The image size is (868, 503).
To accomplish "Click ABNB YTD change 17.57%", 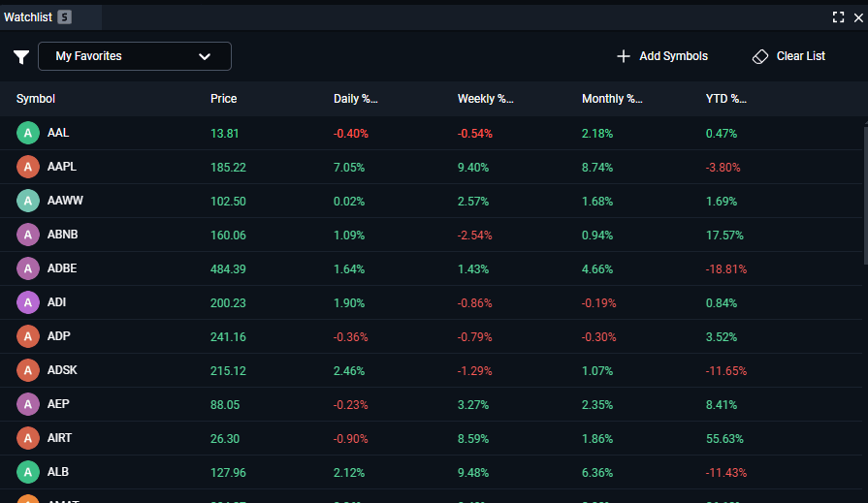I will pyautogui.click(x=724, y=236).
